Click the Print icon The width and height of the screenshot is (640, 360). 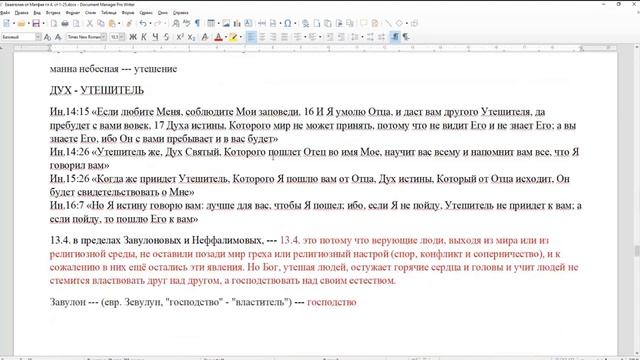pyautogui.click(x=65, y=23)
